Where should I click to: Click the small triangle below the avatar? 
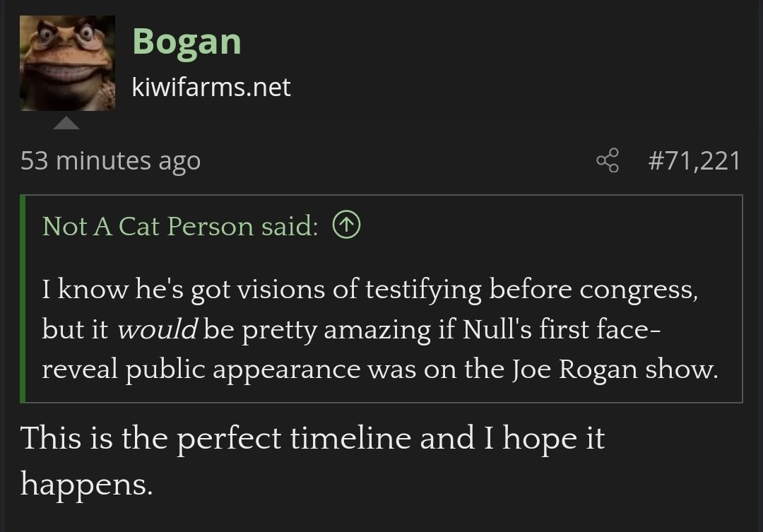tap(67, 124)
